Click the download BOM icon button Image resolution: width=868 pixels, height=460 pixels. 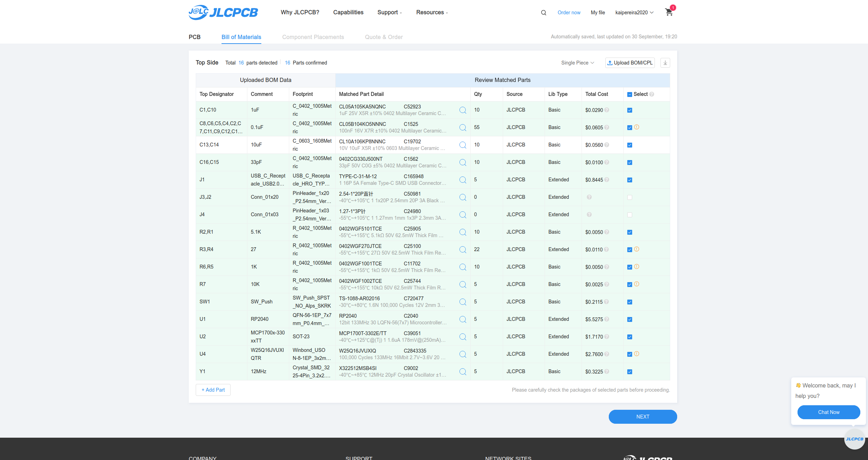coord(665,63)
